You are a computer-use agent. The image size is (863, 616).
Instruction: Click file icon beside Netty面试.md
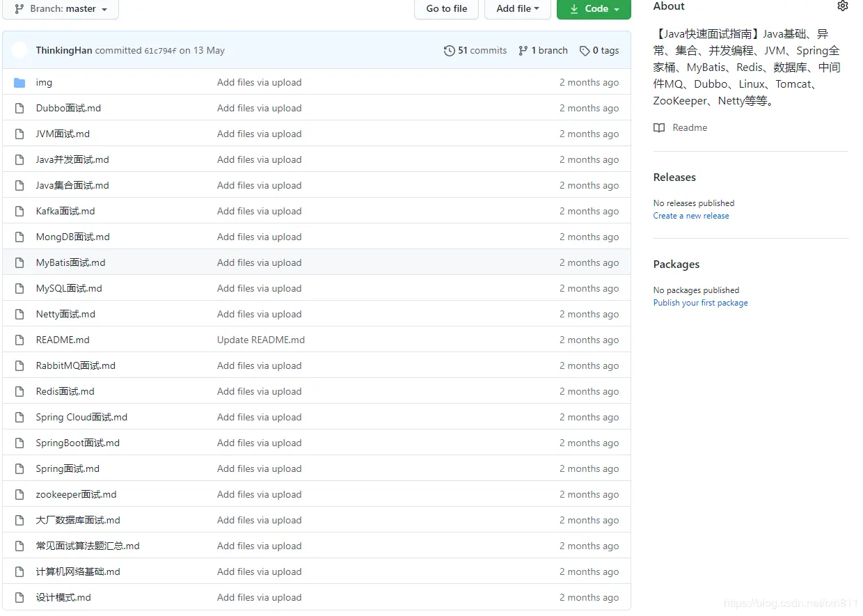tap(19, 315)
